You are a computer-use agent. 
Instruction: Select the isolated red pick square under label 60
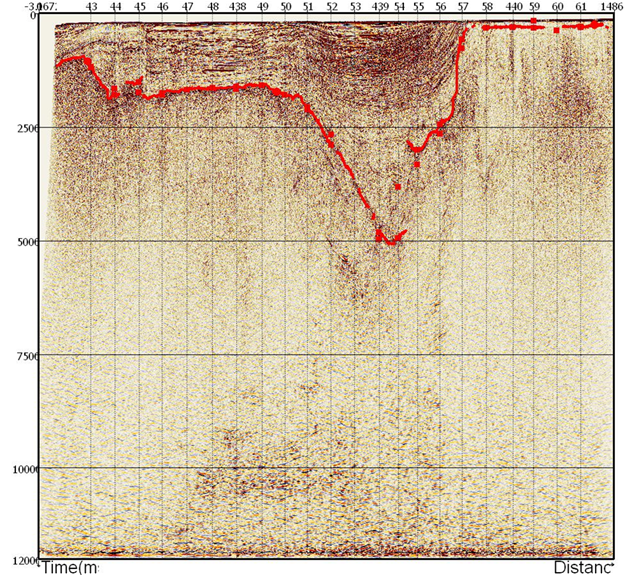pos(557,30)
